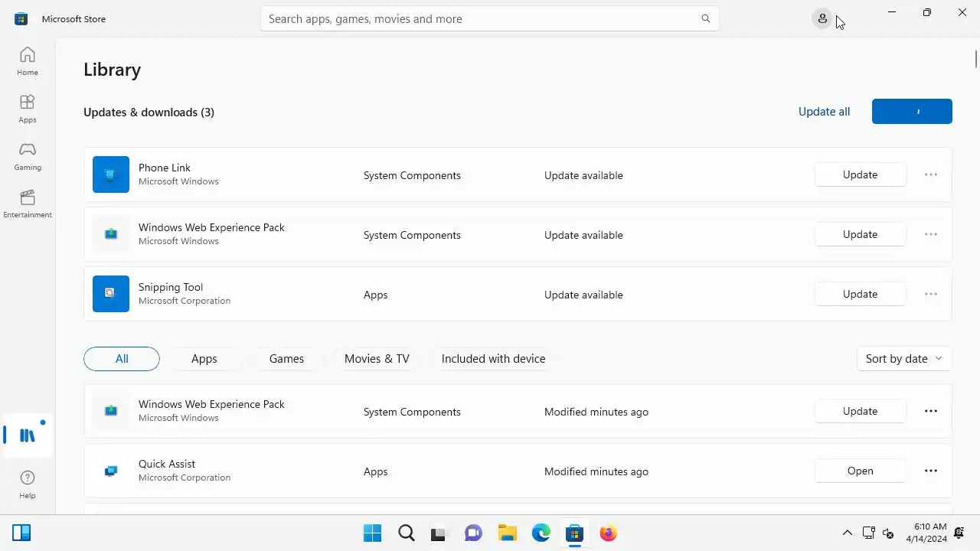This screenshot has width=980, height=551.
Task: Open Gaming section in sidebar
Action: pos(28,156)
